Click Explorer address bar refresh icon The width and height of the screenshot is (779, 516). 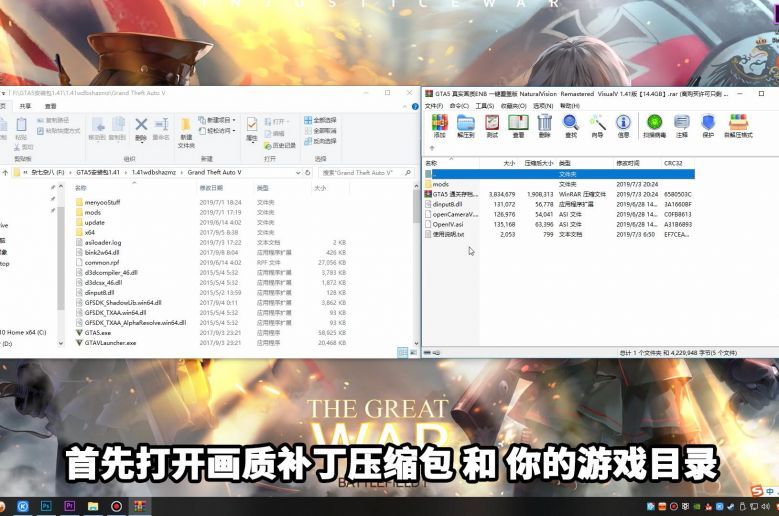tap(308, 172)
